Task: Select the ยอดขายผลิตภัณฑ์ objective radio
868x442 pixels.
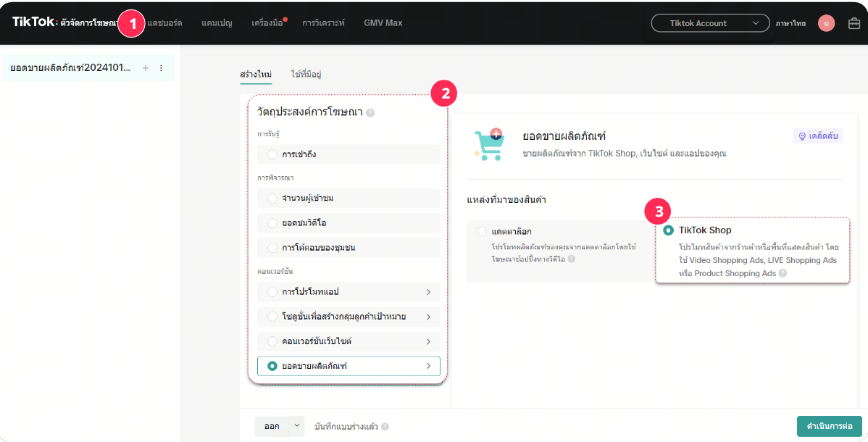Action: [x=272, y=366]
